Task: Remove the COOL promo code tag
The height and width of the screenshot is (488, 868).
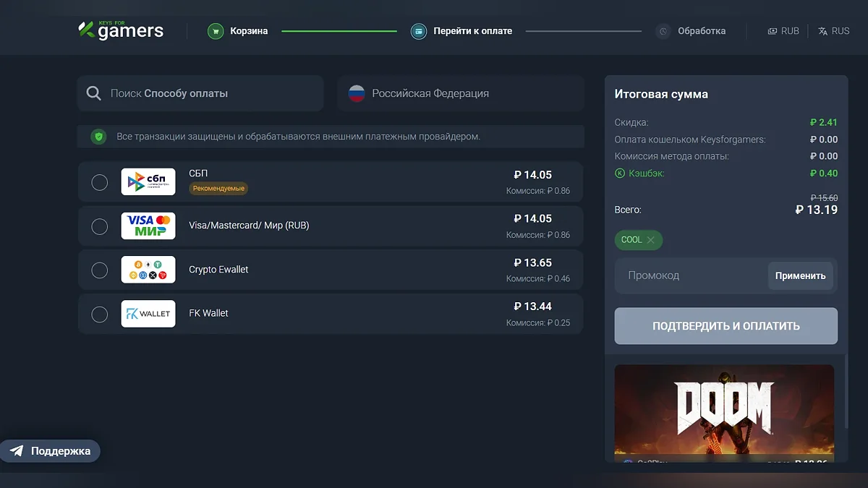Action: (650, 240)
